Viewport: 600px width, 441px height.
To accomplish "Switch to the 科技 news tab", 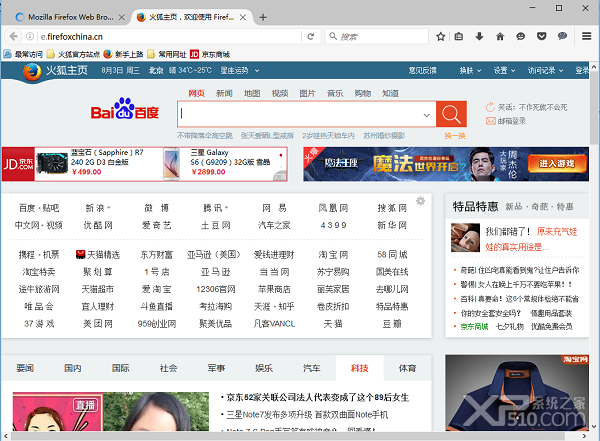I will tap(360, 368).
